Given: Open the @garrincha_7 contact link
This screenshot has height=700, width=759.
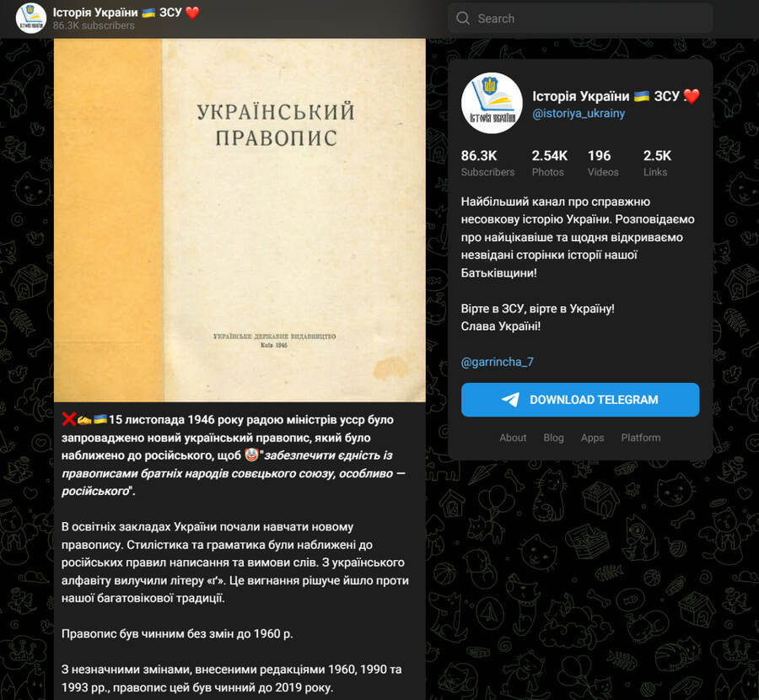Looking at the screenshot, I should 497,362.
